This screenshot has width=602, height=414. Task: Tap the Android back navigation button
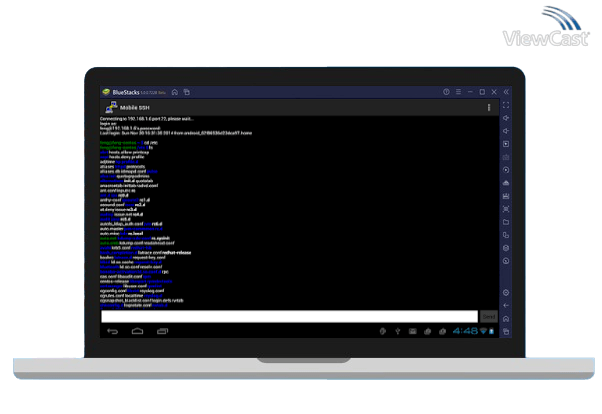pyautogui.click(x=112, y=331)
